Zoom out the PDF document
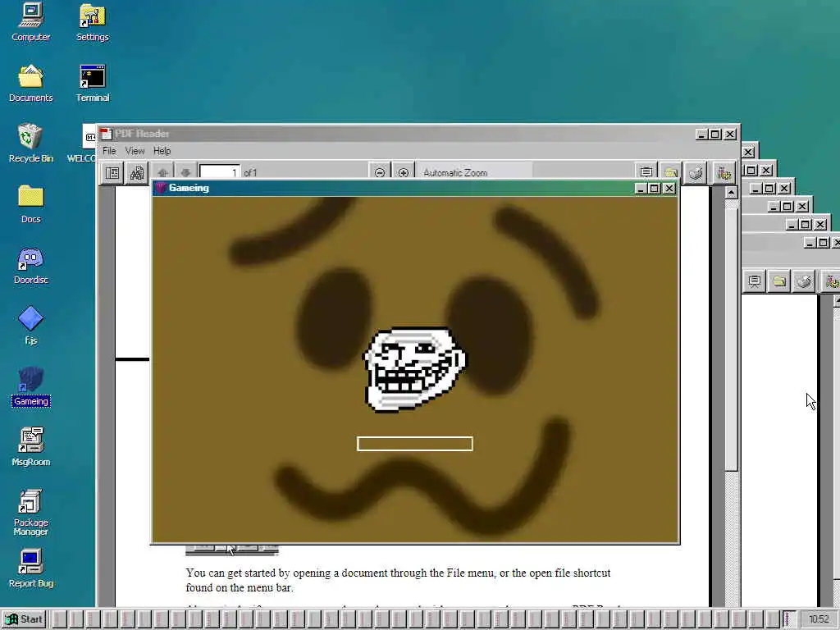The image size is (840, 630). click(x=379, y=172)
